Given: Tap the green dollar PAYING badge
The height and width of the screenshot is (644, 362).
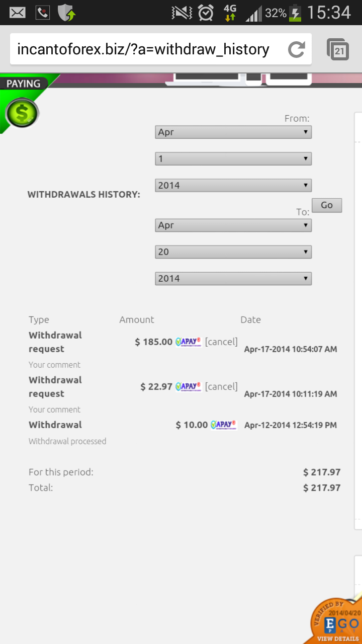Looking at the screenshot, I should [x=22, y=112].
